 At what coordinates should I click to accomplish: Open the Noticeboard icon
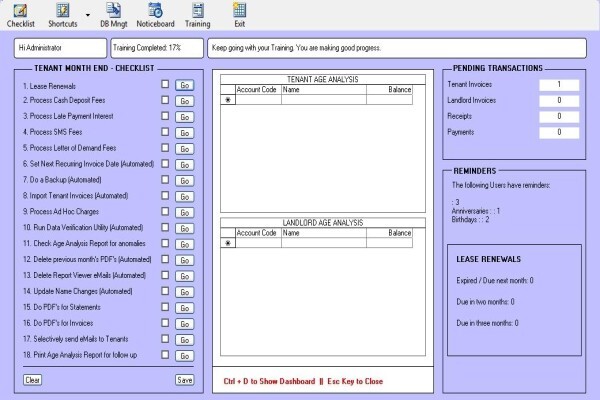[155, 15]
